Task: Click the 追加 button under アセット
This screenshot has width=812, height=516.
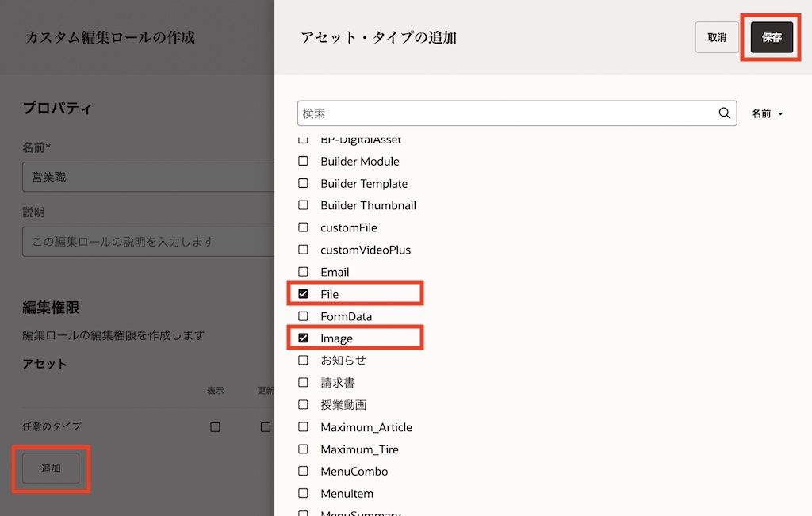Action: pyautogui.click(x=51, y=468)
